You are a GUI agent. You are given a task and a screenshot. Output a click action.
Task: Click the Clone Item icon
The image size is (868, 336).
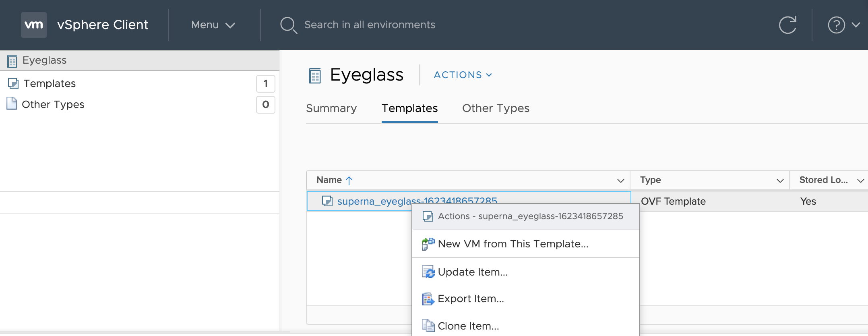tap(428, 326)
